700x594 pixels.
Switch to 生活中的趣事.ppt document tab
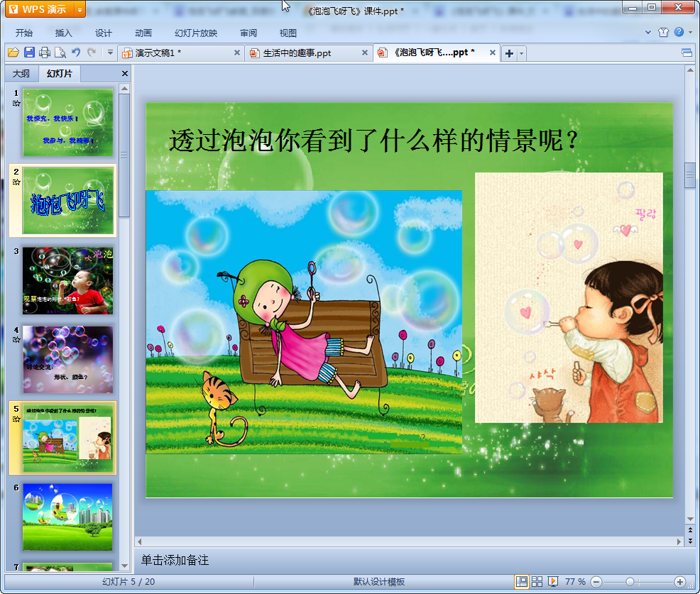tap(308, 53)
